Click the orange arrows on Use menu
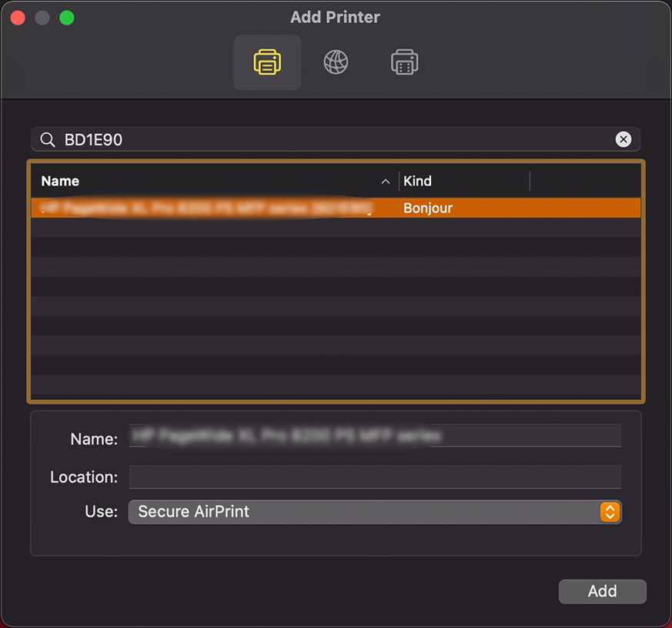 pyautogui.click(x=610, y=512)
